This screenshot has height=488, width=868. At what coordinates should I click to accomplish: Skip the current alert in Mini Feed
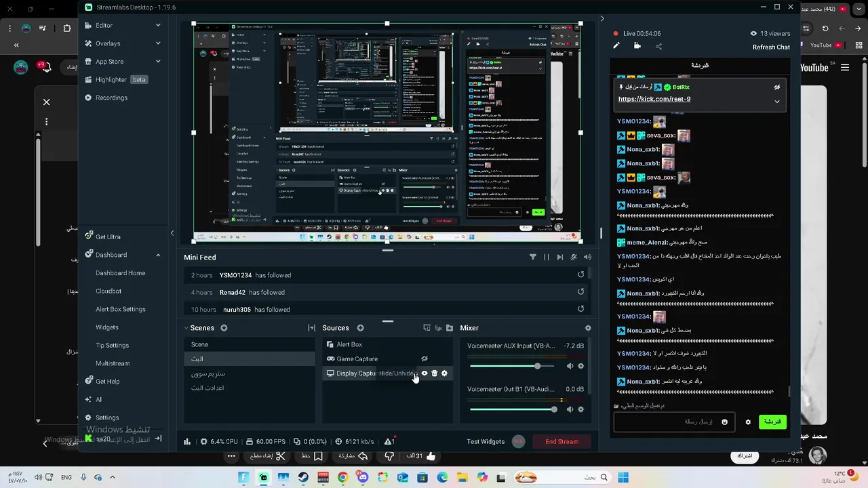coord(559,257)
